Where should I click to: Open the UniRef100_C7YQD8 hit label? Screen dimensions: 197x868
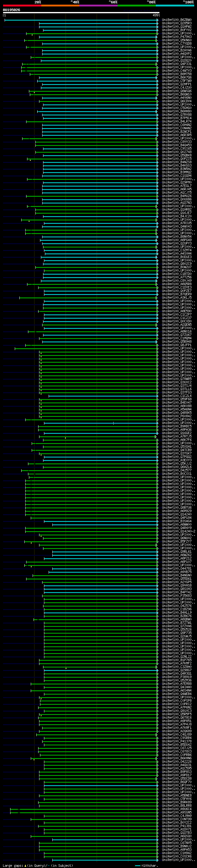[177, 44]
